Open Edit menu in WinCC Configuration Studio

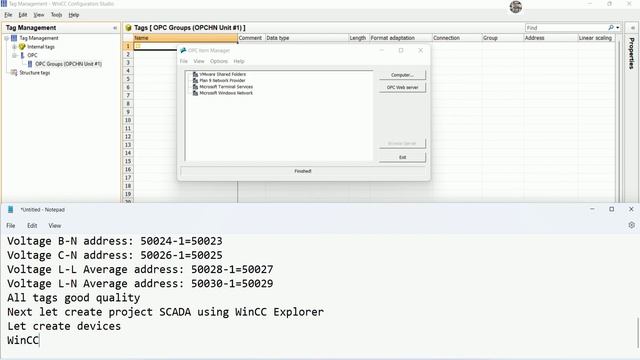(x=23, y=15)
